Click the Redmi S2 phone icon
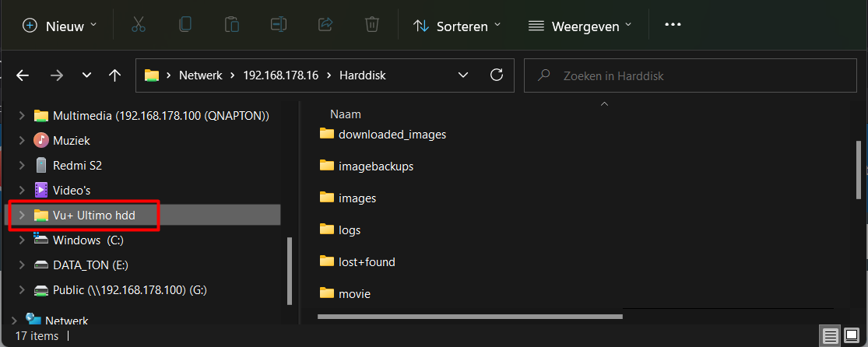 pyautogui.click(x=41, y=165)
